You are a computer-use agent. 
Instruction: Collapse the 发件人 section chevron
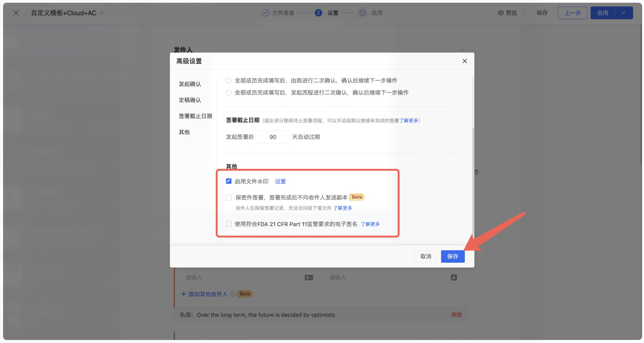462,50
